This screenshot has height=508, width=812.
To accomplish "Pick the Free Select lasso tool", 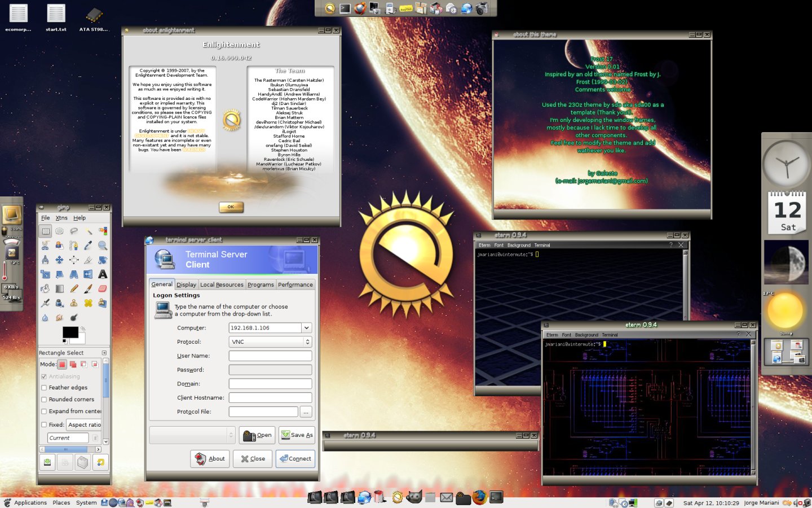I will tap(74, 231).
